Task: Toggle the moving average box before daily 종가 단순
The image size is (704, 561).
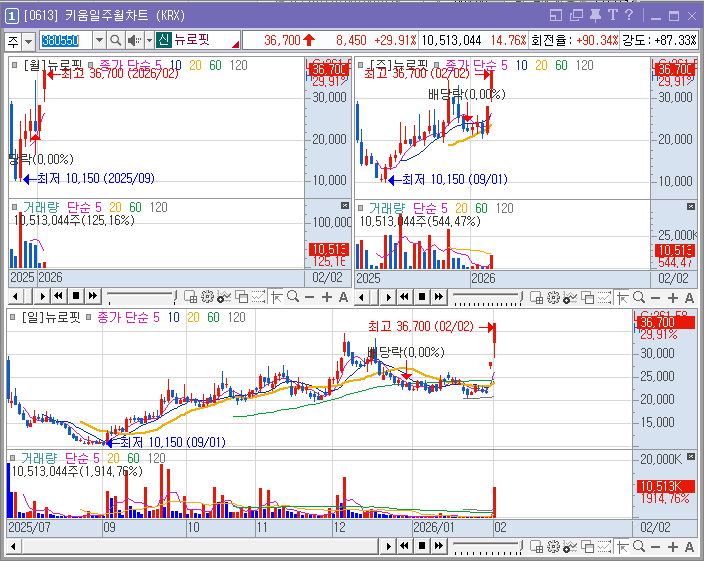Action: tap(88, 317)
